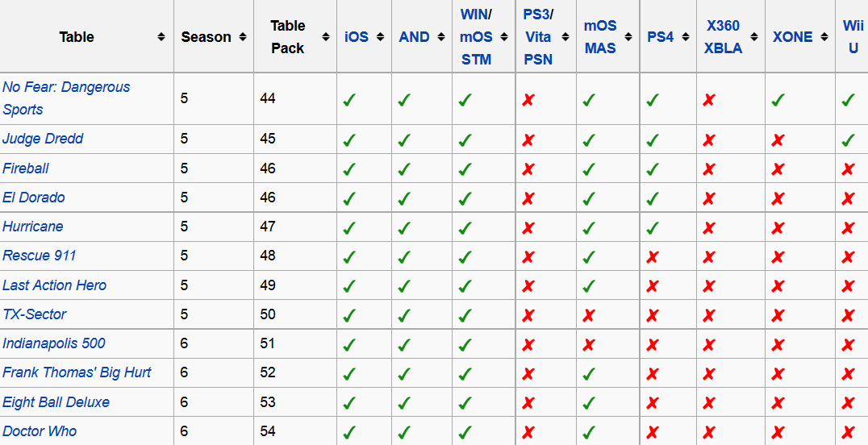Open the Last Action Hero link
The image size is (868, 445).
click(54, 285)
